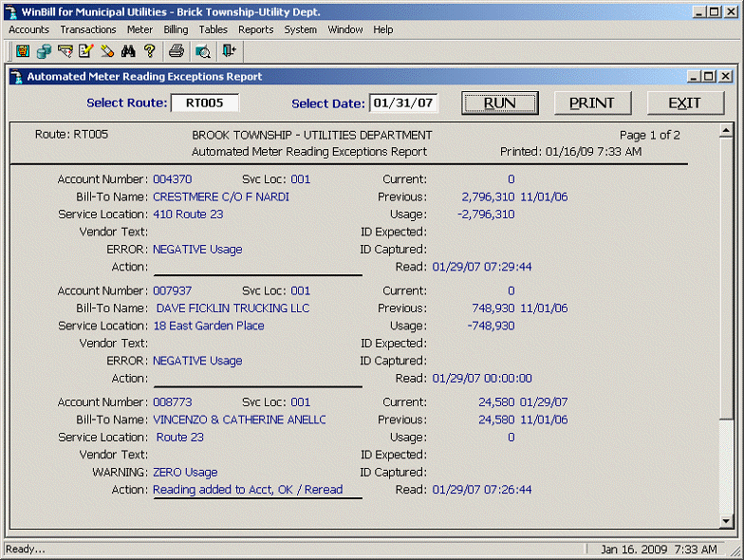
Task: Open the Transactions menu
Action: pyautogui.click(x=87, y=29)
